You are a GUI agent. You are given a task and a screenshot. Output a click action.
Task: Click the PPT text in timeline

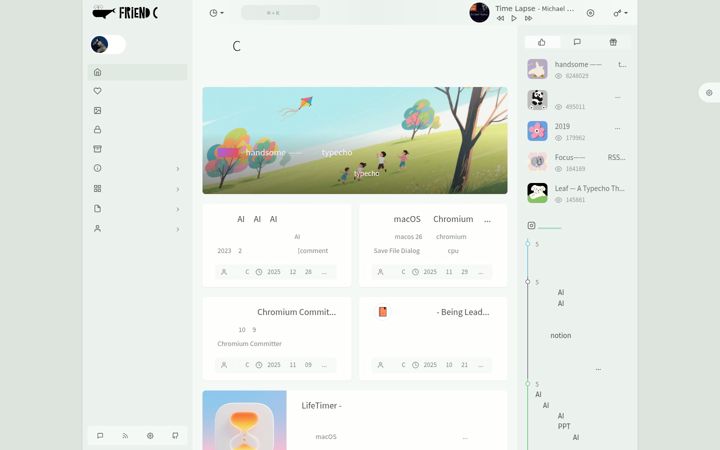point(564,427)
